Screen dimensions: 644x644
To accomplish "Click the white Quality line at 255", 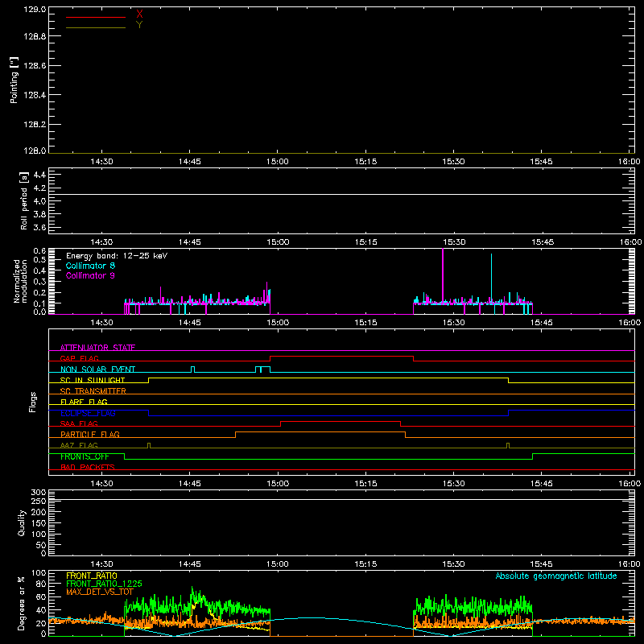I will pos(341,499).
